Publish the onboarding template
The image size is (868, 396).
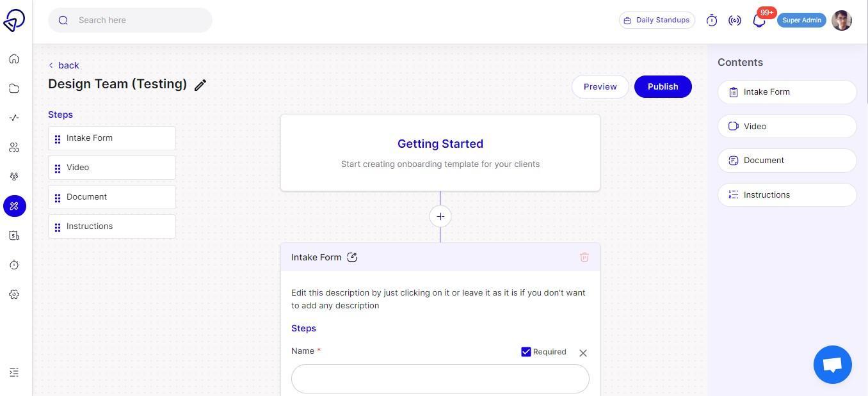tap(663, 86)
